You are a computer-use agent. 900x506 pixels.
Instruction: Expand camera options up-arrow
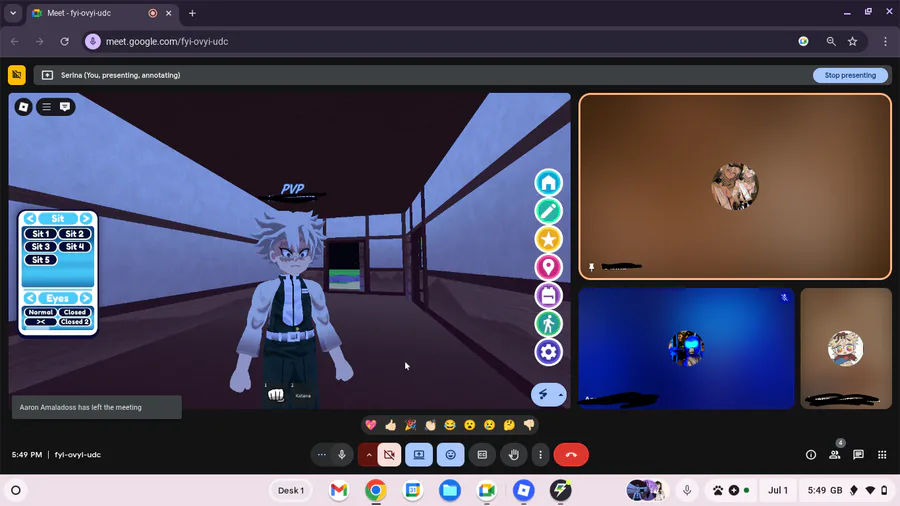[368, 455]
